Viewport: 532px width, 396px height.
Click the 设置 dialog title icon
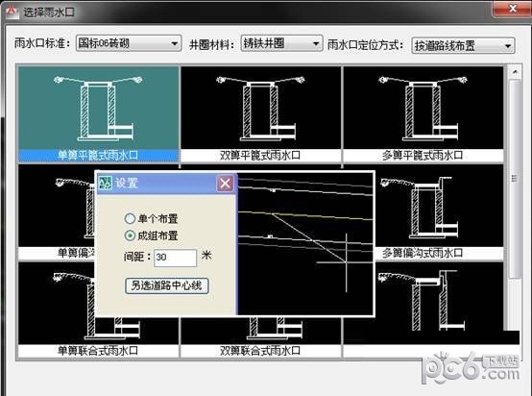click(106, 183)
